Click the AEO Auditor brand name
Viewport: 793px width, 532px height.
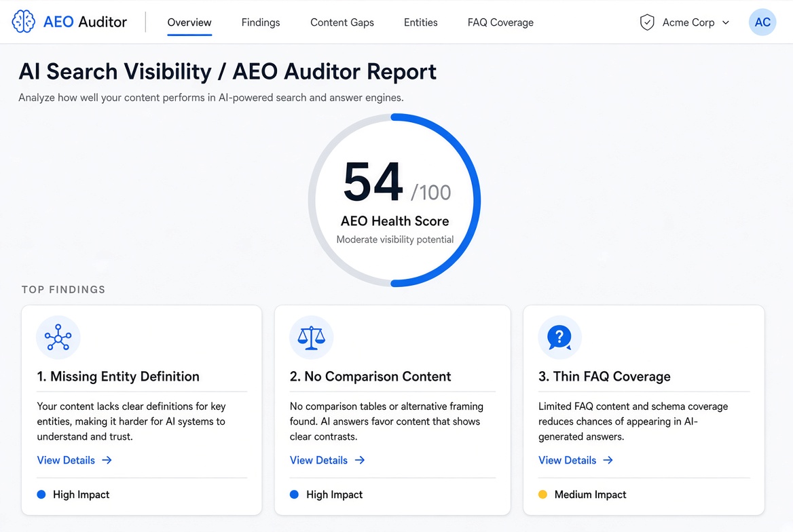point(85,22)
